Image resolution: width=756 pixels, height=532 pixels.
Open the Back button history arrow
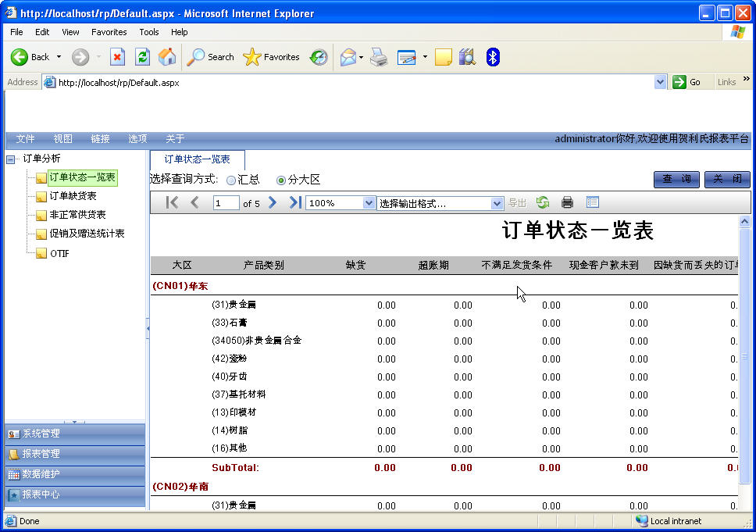tap(59, 57)
